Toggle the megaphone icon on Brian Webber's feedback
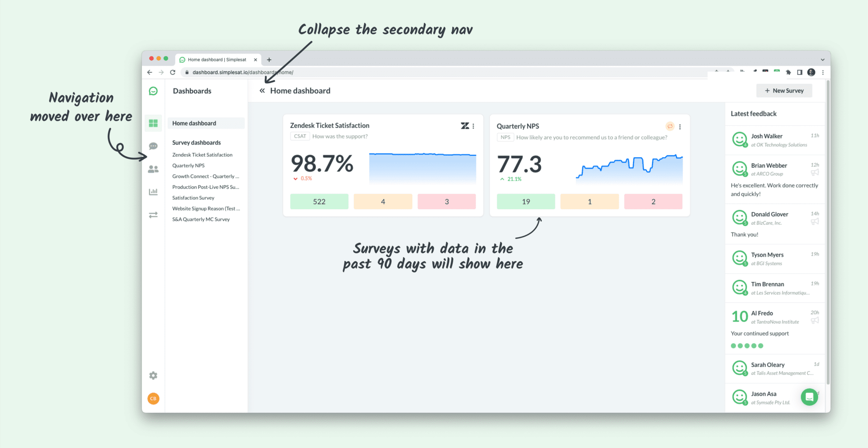 [815, 172]
